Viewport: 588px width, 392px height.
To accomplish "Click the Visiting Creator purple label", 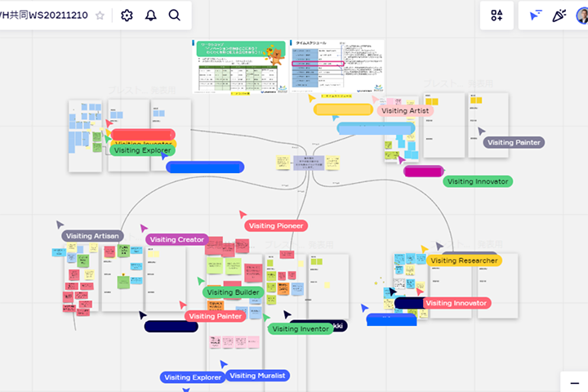I will [x=178, y=239].
